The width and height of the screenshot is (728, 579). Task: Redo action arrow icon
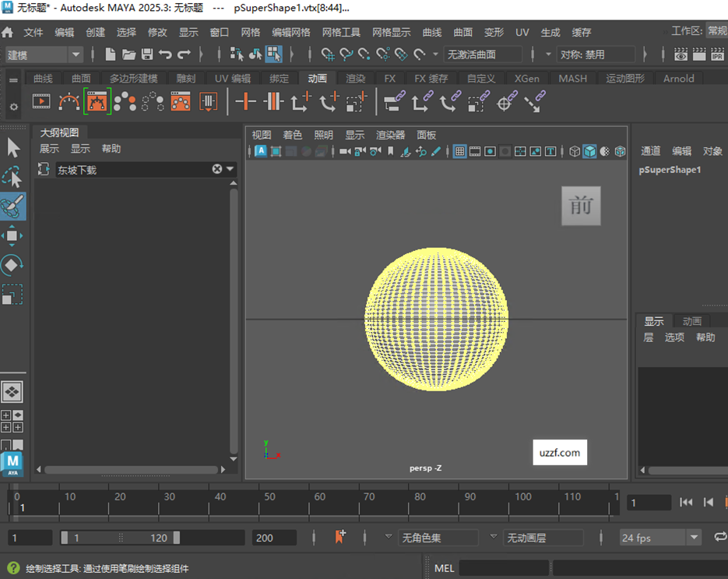pos(184,55)
